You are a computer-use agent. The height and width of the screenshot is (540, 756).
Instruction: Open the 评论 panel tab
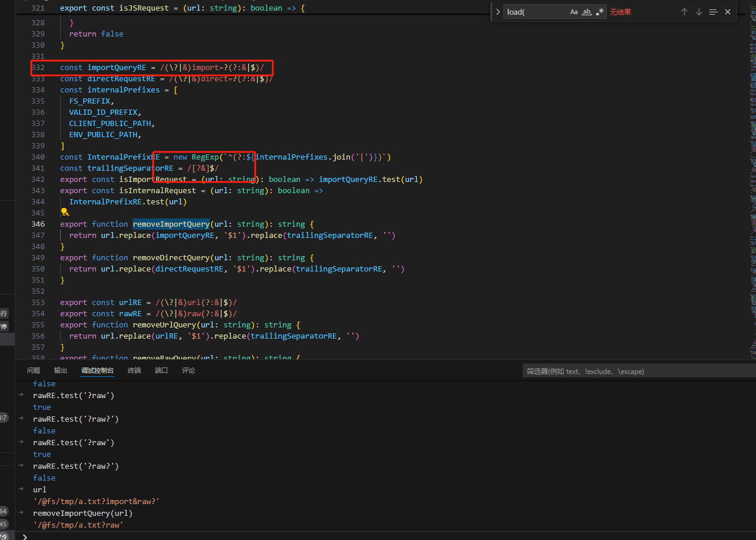[189, 370]
